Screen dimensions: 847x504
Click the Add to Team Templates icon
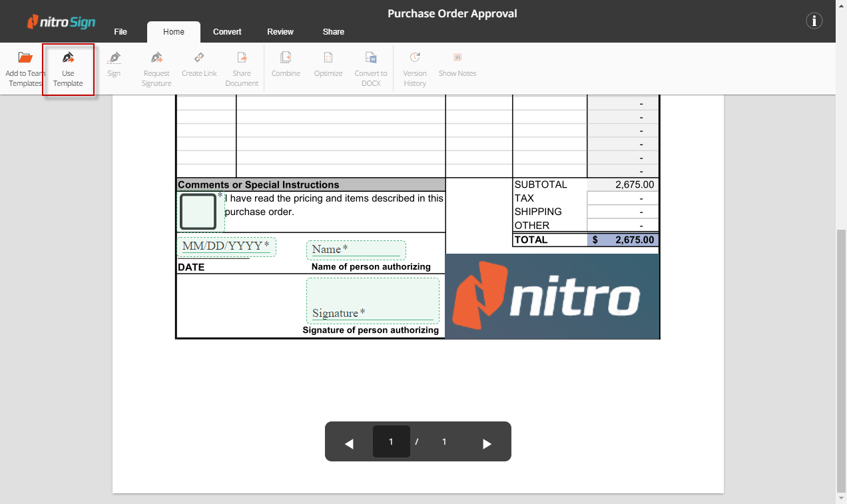point(25,58)
